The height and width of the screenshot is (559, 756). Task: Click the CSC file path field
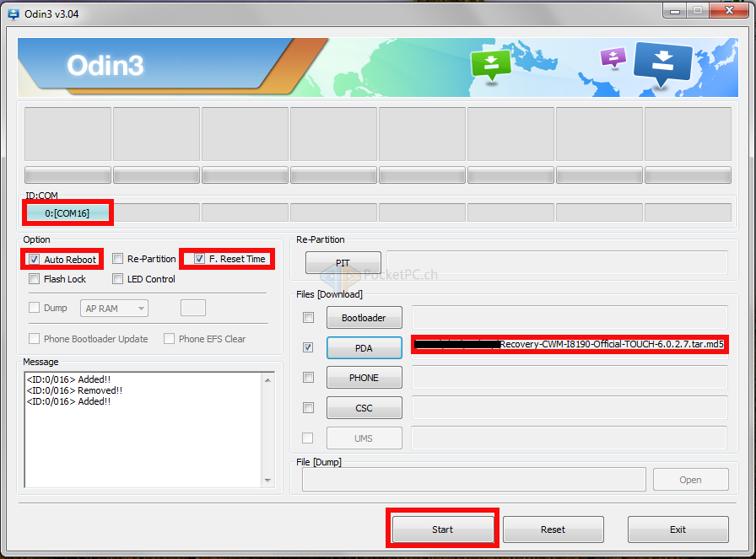570,408
